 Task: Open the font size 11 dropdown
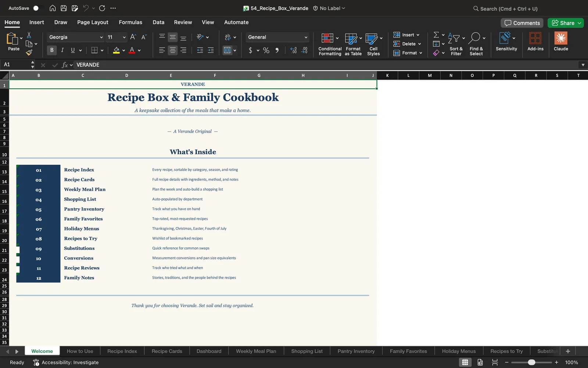tap(124, 37)
